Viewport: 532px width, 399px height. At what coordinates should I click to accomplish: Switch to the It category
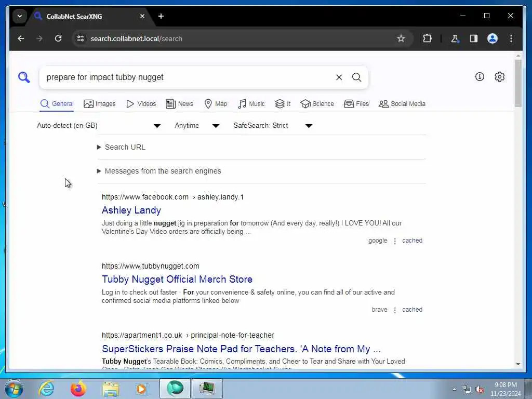click(283, 104)
